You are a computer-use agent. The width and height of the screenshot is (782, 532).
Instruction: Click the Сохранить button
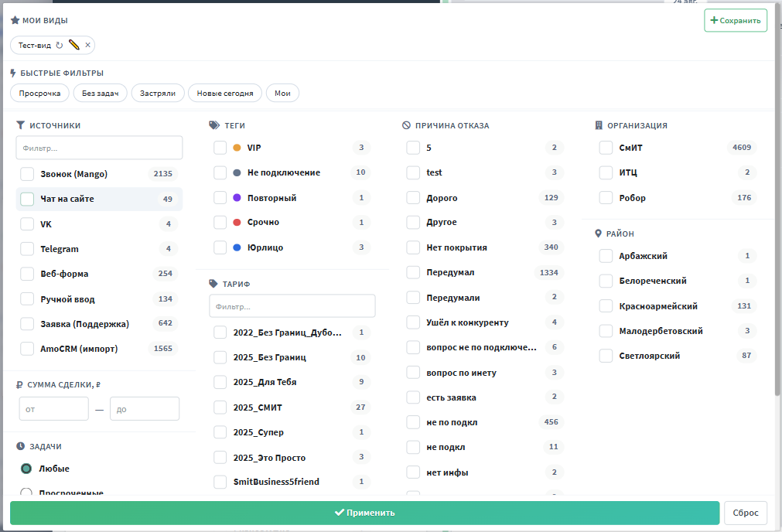tap(736, 20)
